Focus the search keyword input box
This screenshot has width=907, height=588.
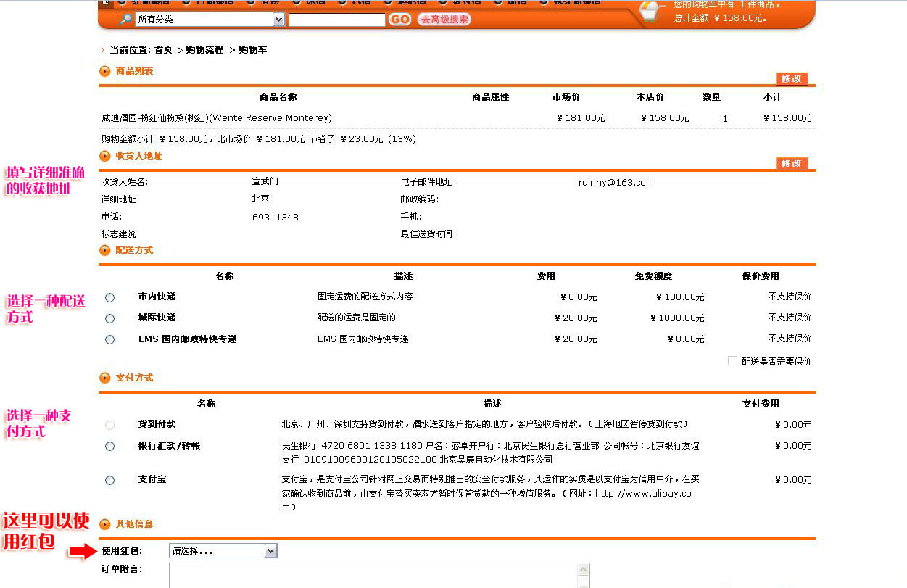click(x=336, y=20)
